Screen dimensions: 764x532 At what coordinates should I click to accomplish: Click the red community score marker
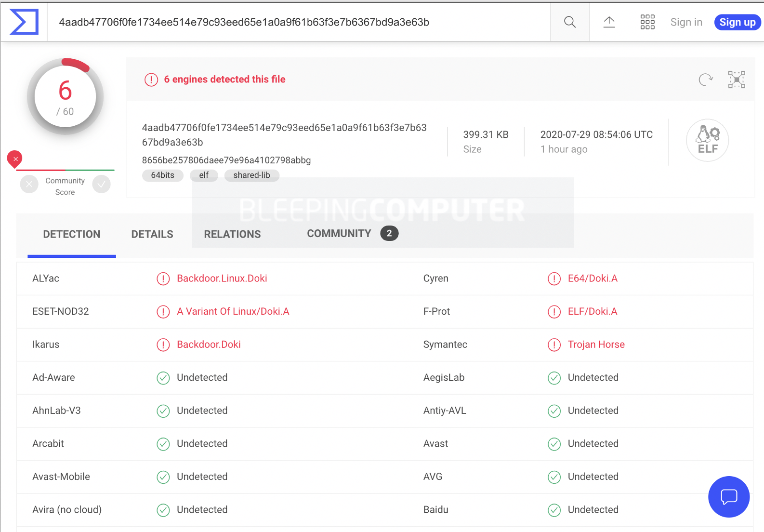pyautogui.click(x=15, y=159)
